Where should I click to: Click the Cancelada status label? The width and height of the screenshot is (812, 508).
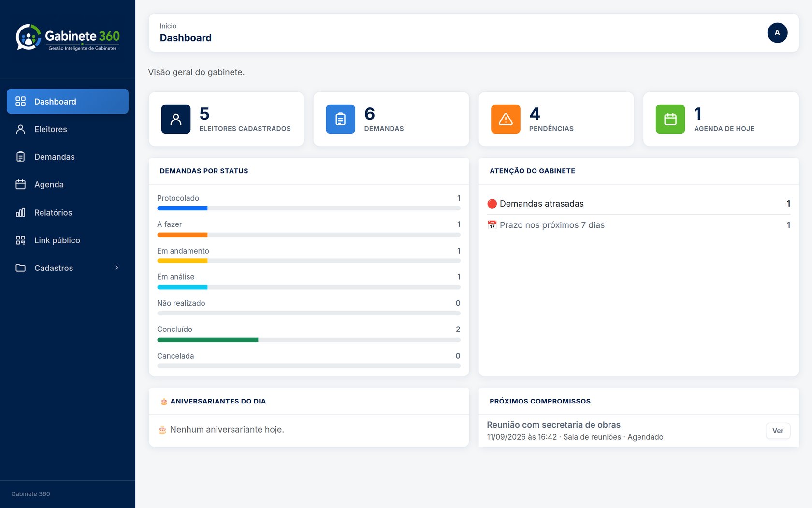[175, 356]
